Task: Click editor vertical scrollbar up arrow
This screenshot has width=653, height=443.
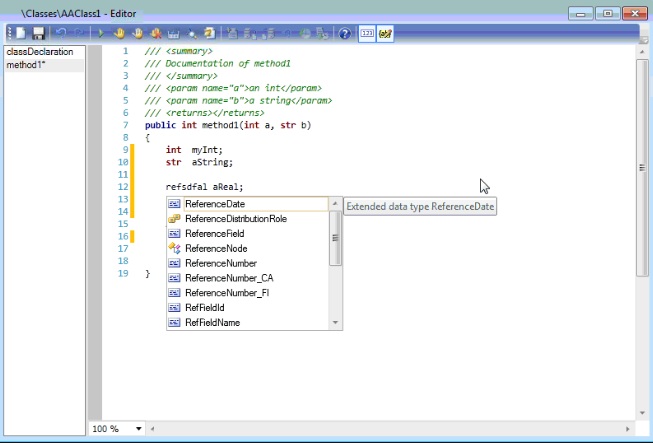Action: coord(642,52)
